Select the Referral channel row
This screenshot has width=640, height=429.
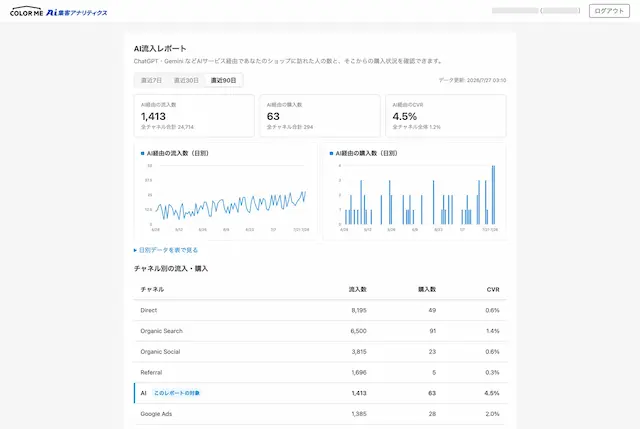tap(320, 372)
